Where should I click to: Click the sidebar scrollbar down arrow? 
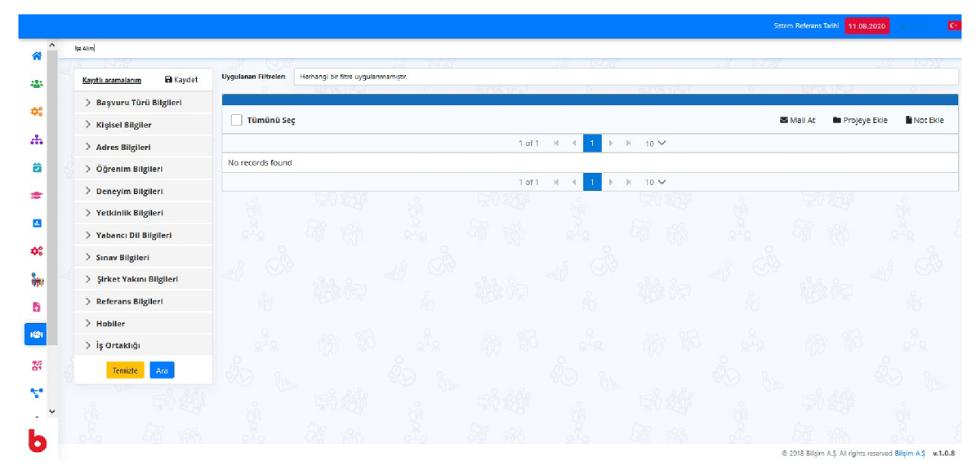coord(52,411)
